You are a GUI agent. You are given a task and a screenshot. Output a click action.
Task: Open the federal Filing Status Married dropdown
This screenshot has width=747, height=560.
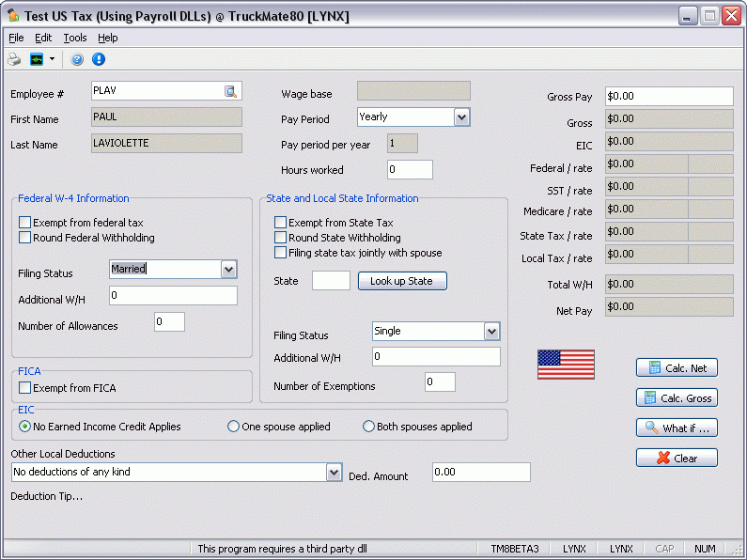tap(228, 270)
